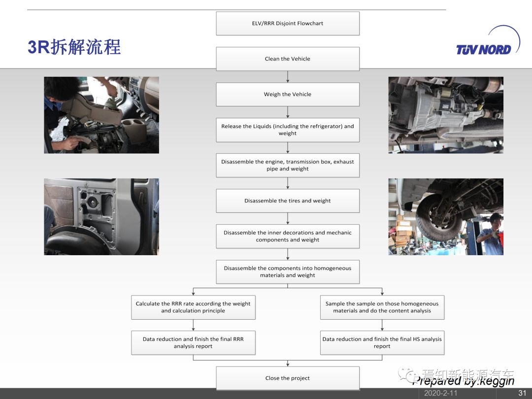The height and width of the screenshot is (399, 532).
Task: Select the Calculate the RRR rate box
Action: [193, 307]
